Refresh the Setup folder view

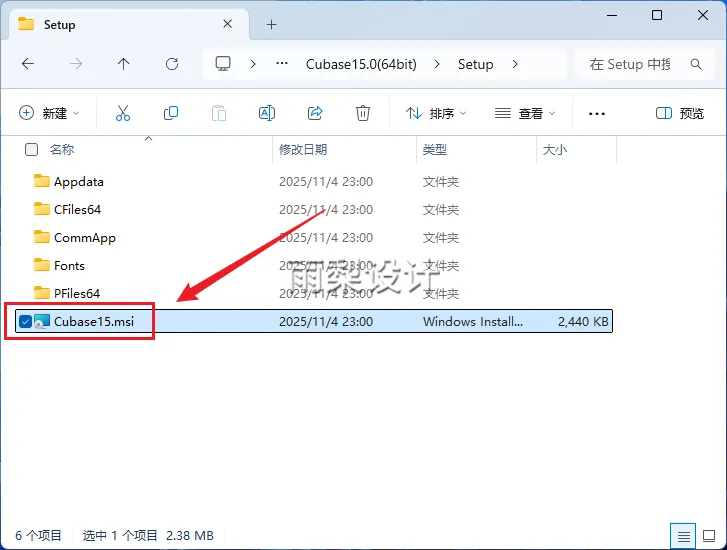[172, 64]
